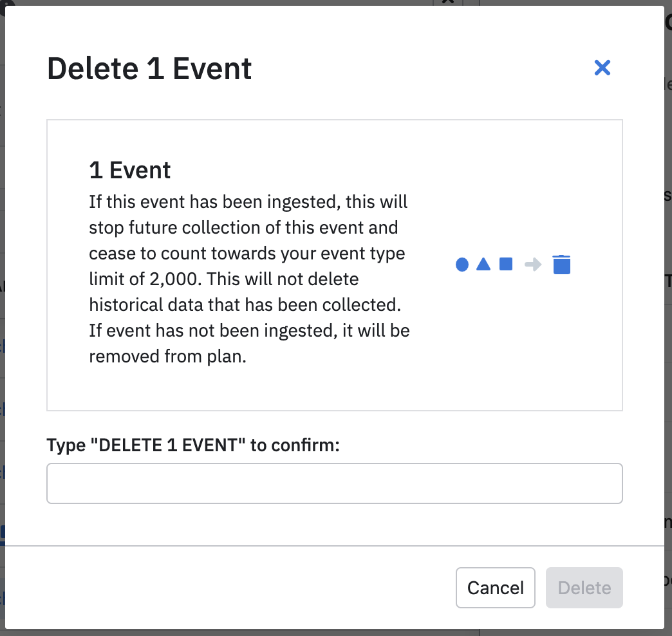Click the blue square shape icon

click(506, 264)
